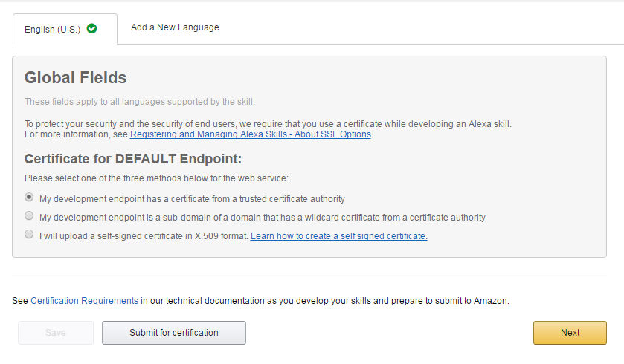This screenshot has height=364, width=624.
Task: Click the greyed-out Save button
Action: [x=56, y=333]
